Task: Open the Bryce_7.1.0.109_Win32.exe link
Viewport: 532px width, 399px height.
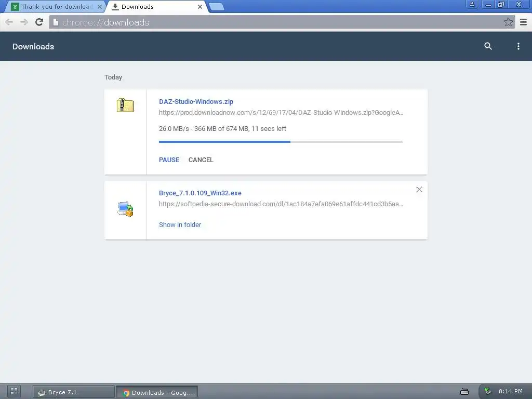Action: coord(200,193)
